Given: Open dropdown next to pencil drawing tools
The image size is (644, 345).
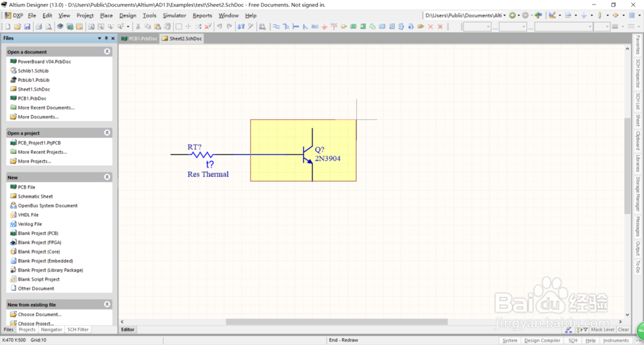Looking at the screenshot, I should point(560,15).
